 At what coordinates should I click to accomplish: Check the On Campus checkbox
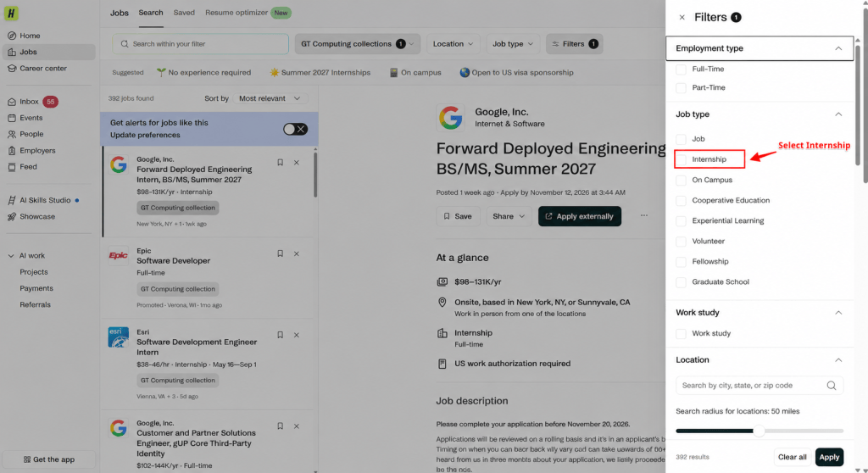681,180
